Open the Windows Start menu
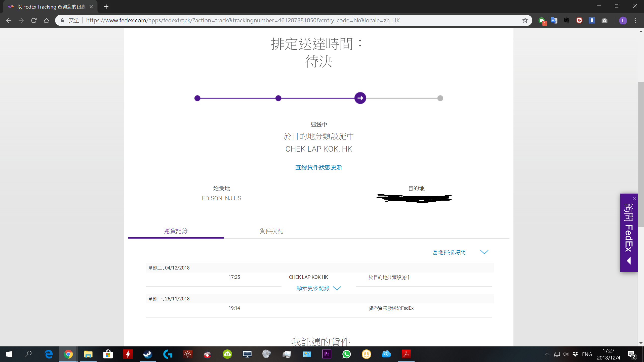The width and height of the screenshot is (644, 362). pos(9,354)
